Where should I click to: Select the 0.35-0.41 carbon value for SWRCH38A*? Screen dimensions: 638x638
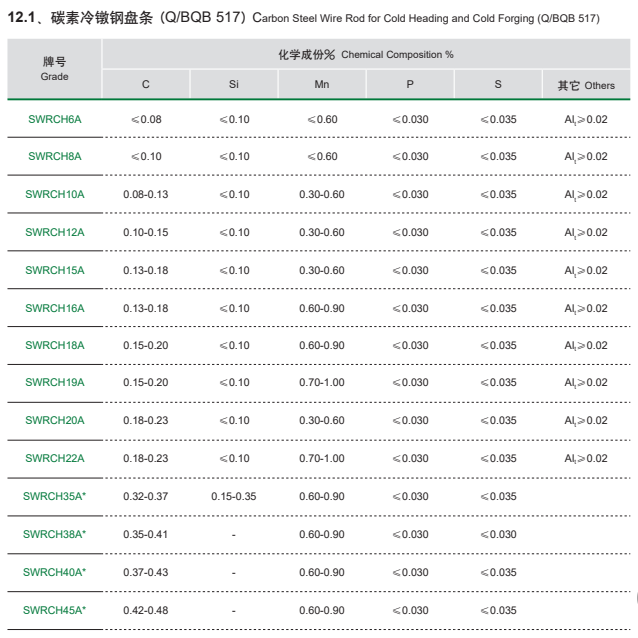point(146,534)
